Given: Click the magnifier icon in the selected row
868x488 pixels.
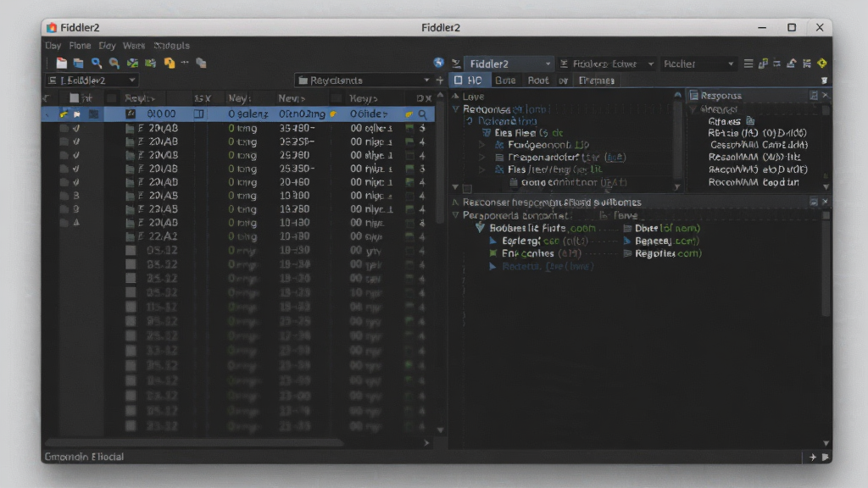Looking at the screenshot, I should [x=423, y=114].
